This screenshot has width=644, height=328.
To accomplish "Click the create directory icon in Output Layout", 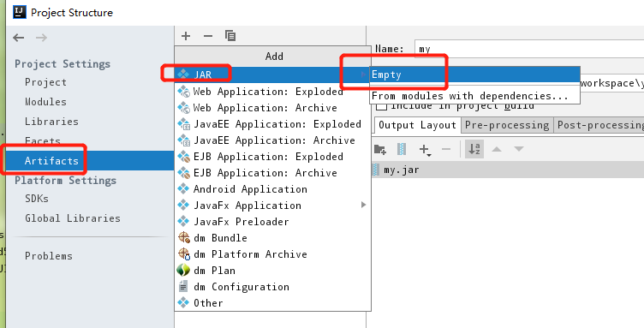I will (380, 149).
